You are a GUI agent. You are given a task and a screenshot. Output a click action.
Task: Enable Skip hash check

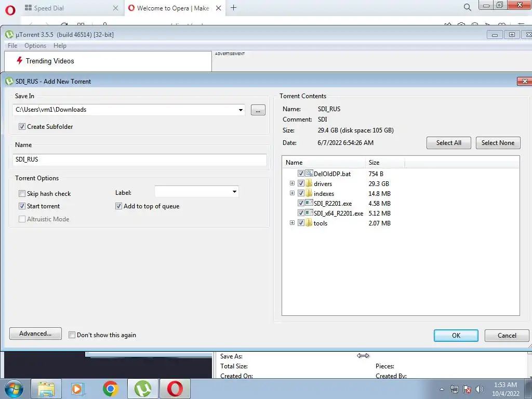pyautogui.click(x=22, y=193)
